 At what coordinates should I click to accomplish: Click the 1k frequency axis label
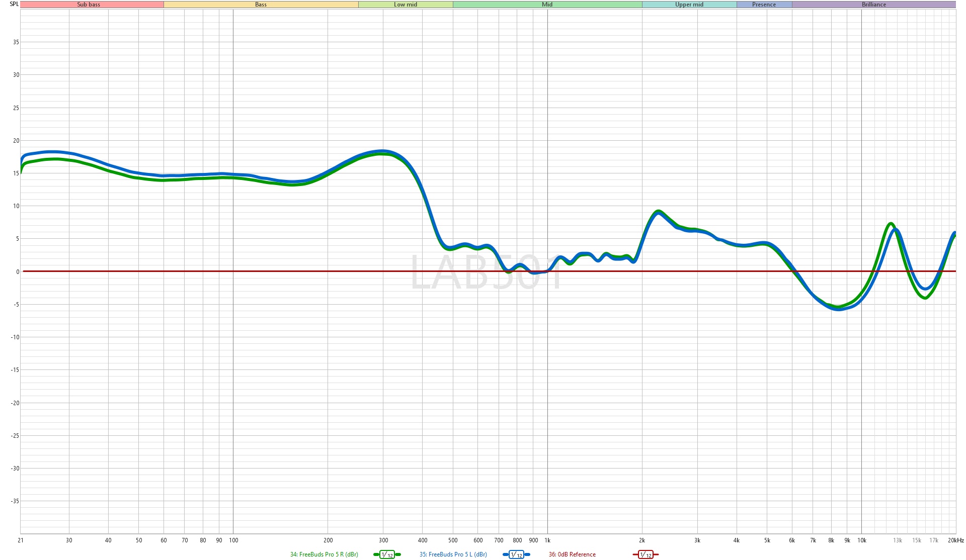(547, 540)
